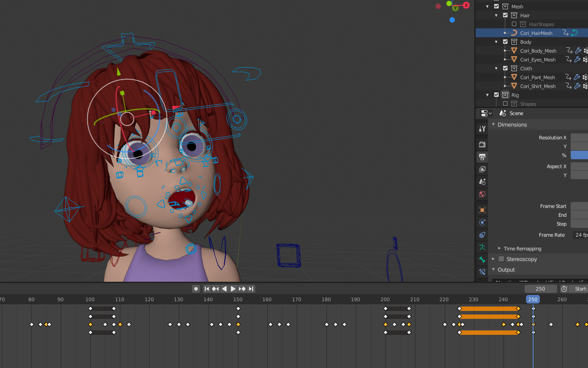Select Cori_Eyes_Mesh in the outliner
Viewport: 588px width, 368px height.
[x=538, y=59]
